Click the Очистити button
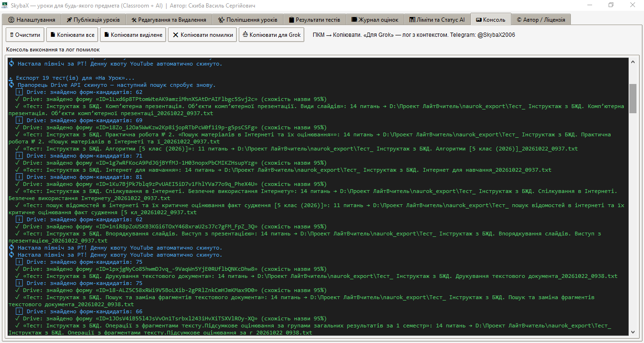 click(x=25, y=35)
